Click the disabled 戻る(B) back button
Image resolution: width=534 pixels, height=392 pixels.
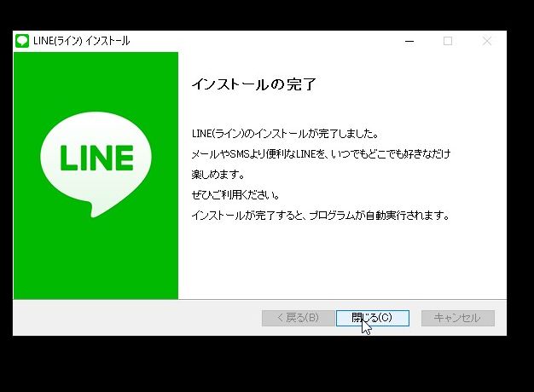(296, 318)
